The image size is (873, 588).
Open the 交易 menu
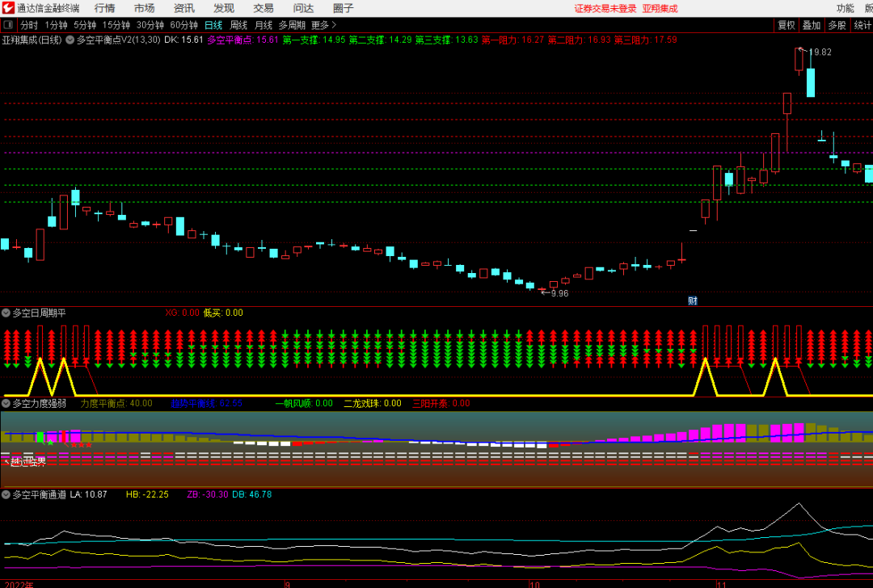(x=264, y=8)
